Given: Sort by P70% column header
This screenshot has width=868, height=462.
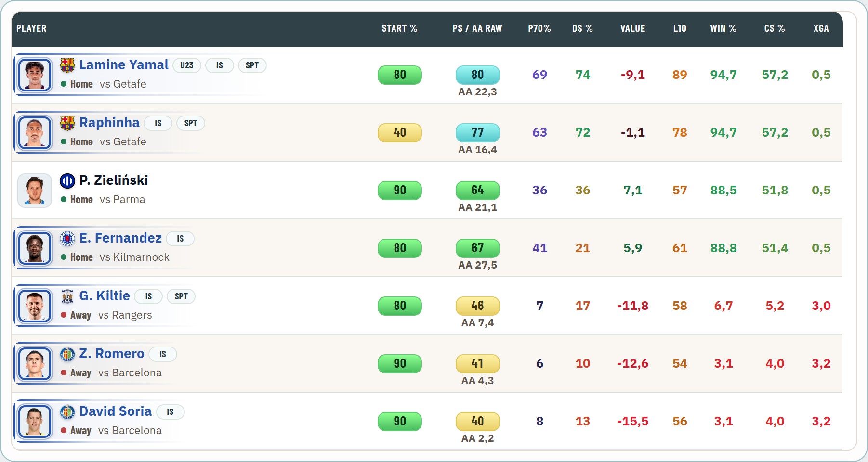Looking at the screenshot, I should pyautogui.click(x=539, y=28).
